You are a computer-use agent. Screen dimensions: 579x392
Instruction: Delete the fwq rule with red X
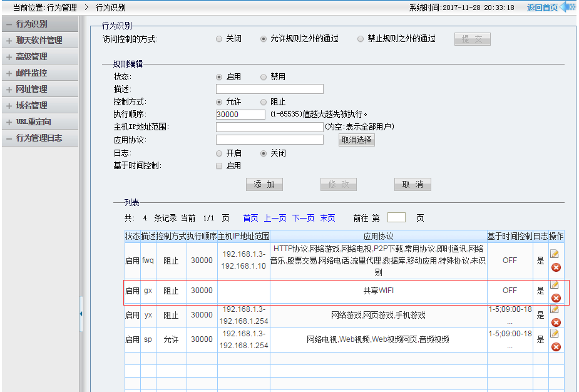[556, 267]
